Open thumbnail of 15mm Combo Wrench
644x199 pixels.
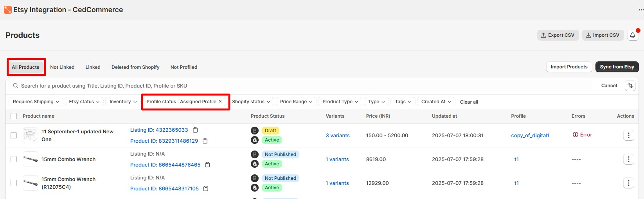(x=31, y=159)
